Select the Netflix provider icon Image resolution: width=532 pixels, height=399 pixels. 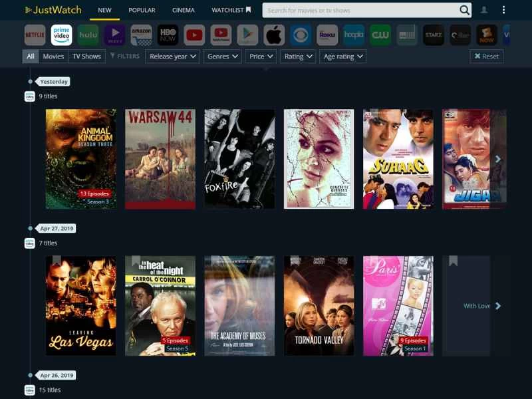click(35, 35)
